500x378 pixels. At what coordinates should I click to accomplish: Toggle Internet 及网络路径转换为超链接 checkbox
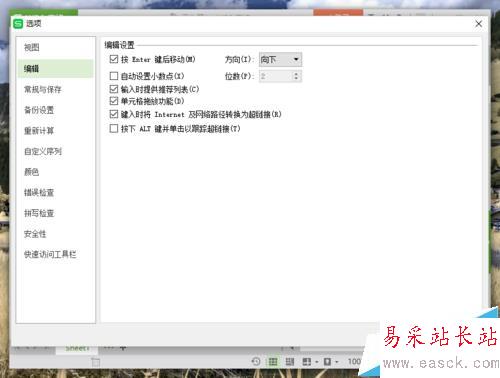[114, 114]
